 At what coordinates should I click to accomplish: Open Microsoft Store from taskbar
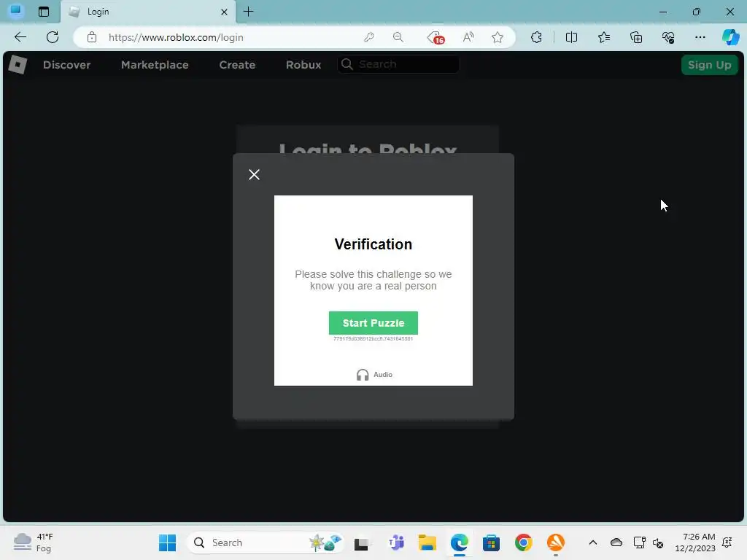tap(491, 542)
